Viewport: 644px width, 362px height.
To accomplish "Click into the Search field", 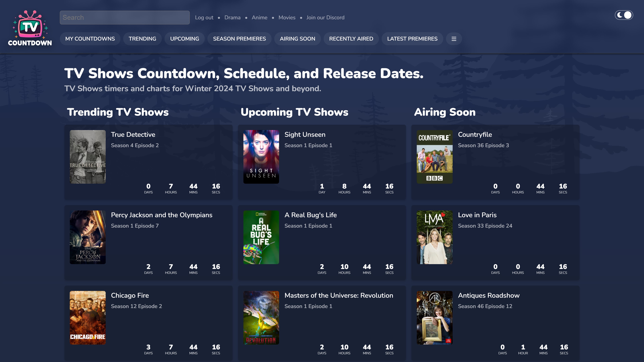I will click(x=124, y=17).
